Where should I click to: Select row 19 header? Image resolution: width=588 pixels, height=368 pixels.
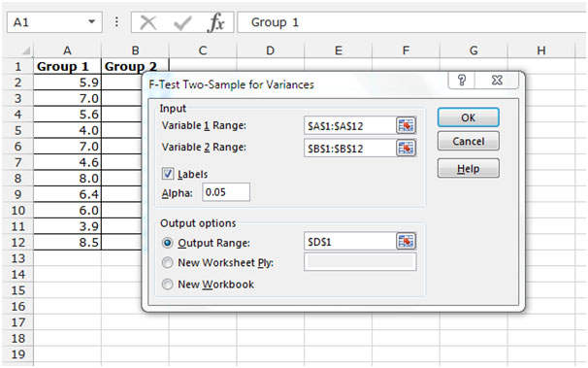pyautogui.click(x=18, y=354)
